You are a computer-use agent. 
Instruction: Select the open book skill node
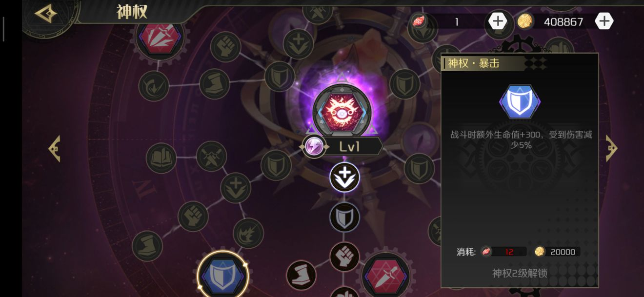pos(161,158)
